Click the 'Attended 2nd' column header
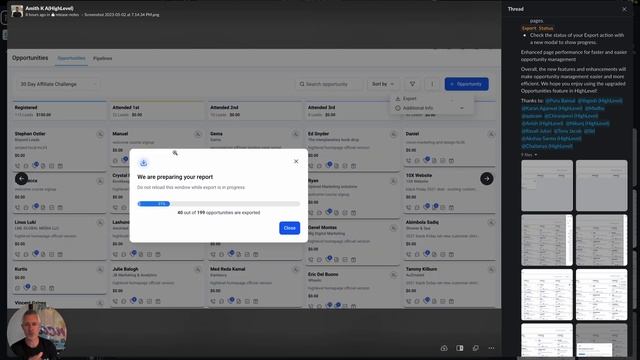This screenshot has height=360, width=640. pos(224,108)
